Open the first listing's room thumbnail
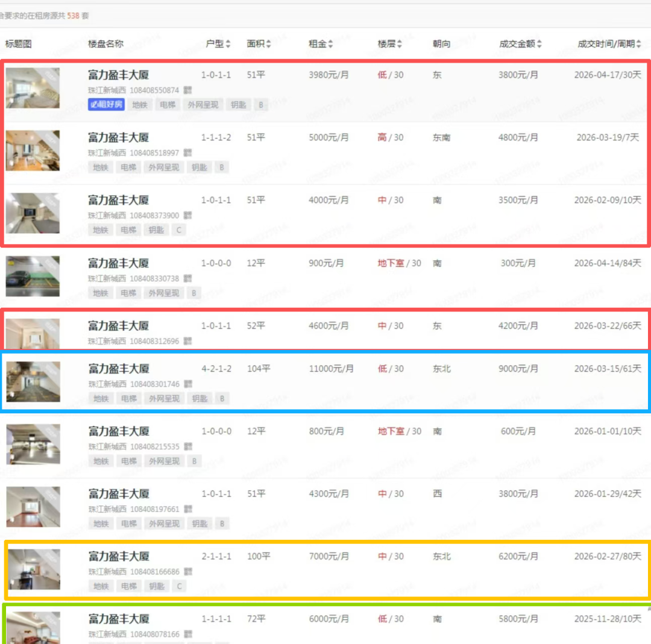 [x=33, y=87]
